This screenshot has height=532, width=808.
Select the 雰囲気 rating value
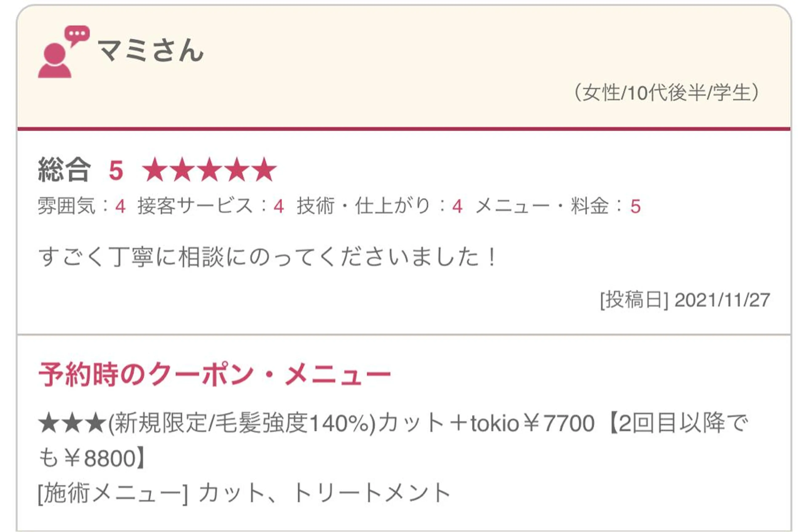click(x=120, y=206)
